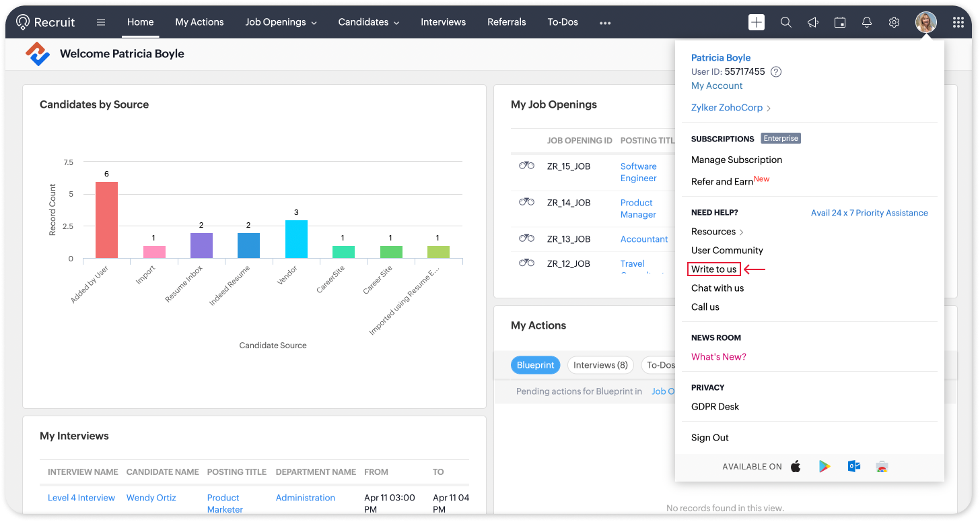Toggle the hamburger sidebar menu
Viewport: 980px width, 522px height.
click(x=101, y=22)
